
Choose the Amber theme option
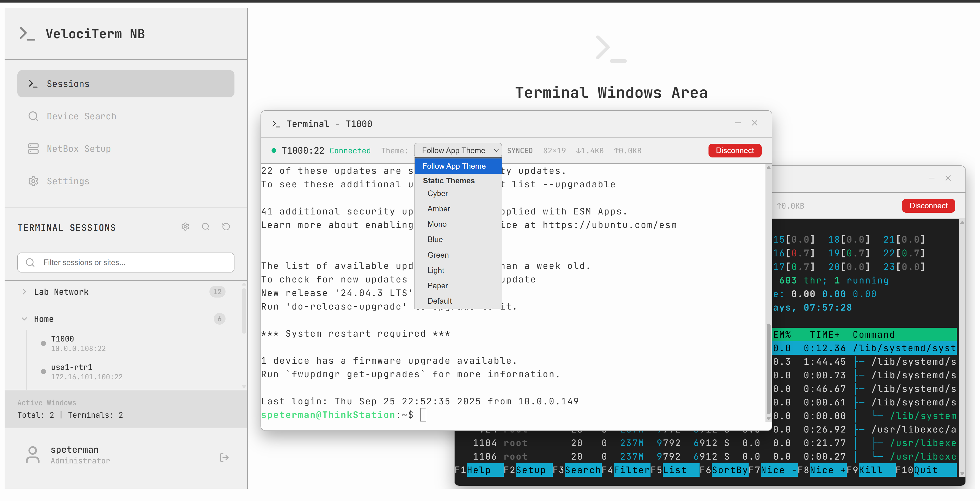coord(438,209)
